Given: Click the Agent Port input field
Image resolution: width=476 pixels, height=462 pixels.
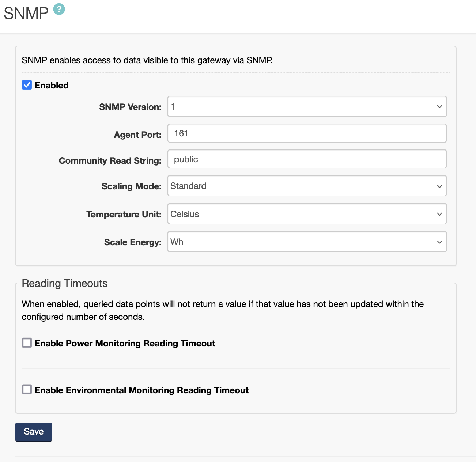Looking at the screenshot, I should tap(307, 133).
